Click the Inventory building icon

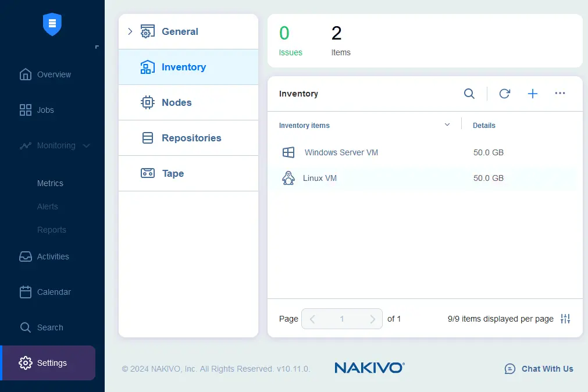point(147,67)
